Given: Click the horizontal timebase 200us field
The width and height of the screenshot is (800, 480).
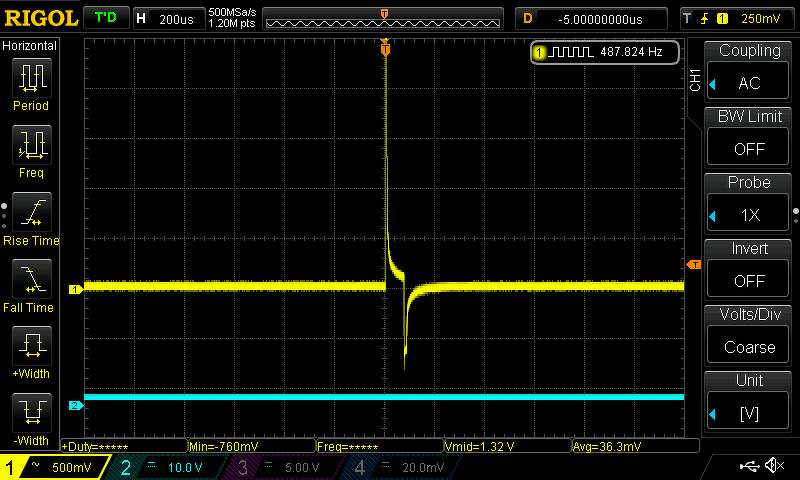Looking at the screenshot, I should (x=169, y=19).
